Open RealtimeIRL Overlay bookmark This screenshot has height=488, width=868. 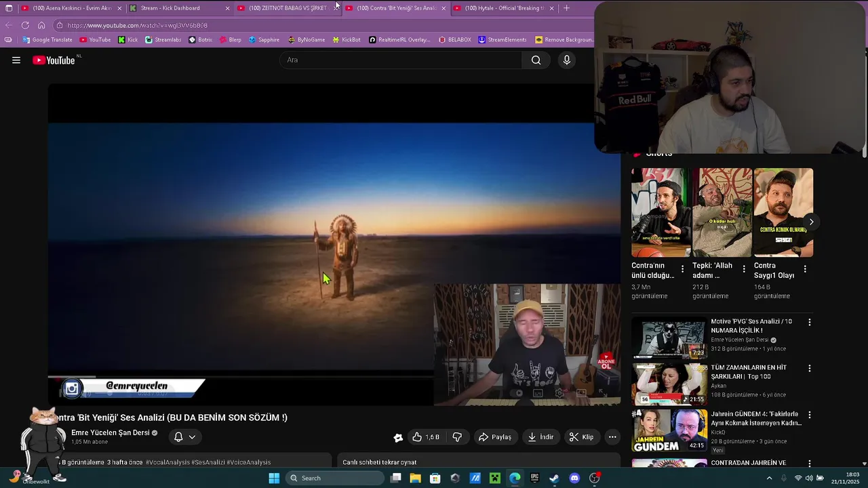(399, 39)
